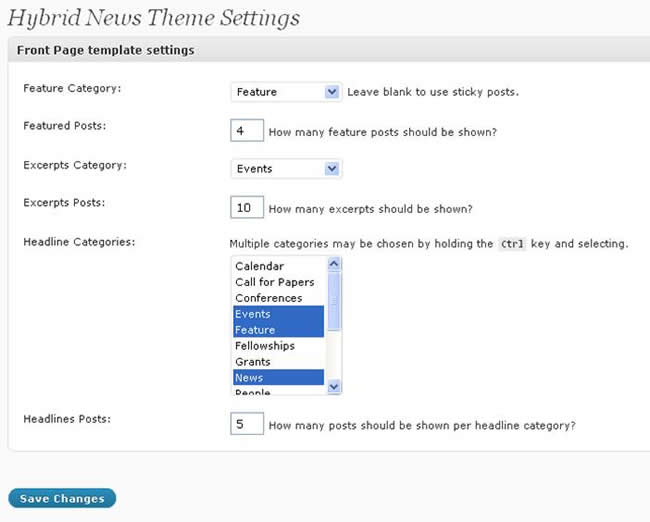The image size is (650, 522).
Task: Click the Headlines Posts number field
Action: click(x=247, y=423)
